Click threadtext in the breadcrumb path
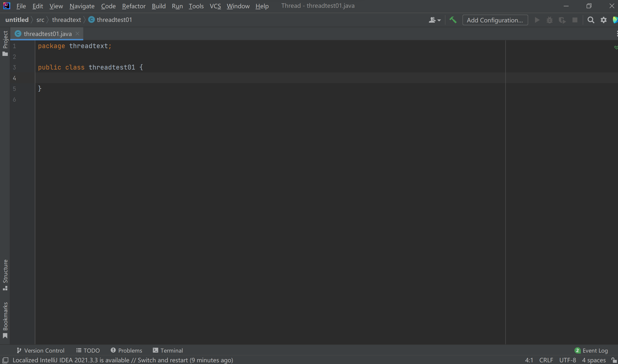 [x=66, y=20]
